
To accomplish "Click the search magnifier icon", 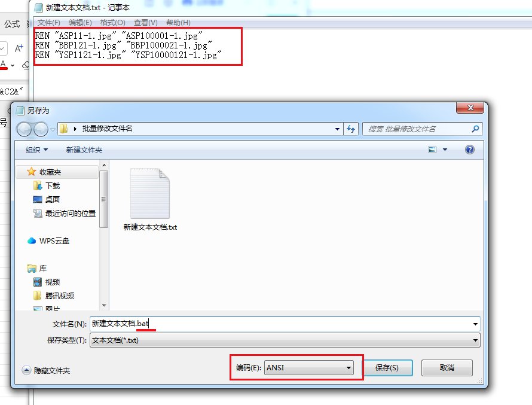I will (x=475, y=129).
